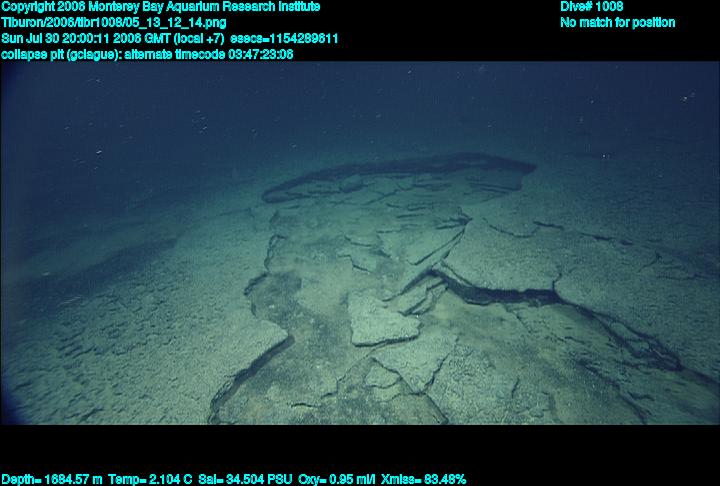
Task: Click the timestamp Sun Jul 30 20:00:11 2006 GMT
Action: click(x=87, y=39)
